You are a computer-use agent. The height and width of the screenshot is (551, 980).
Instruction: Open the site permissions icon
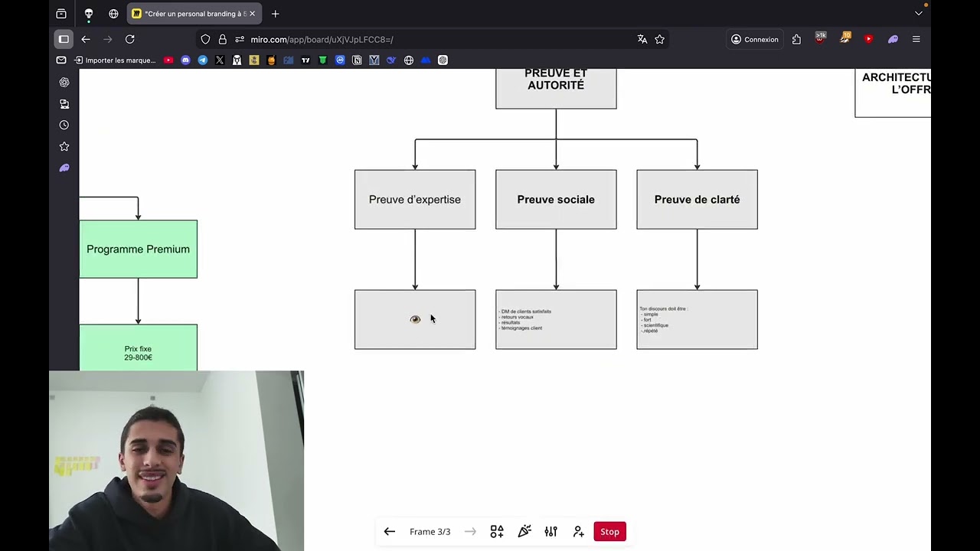[240, 39]
